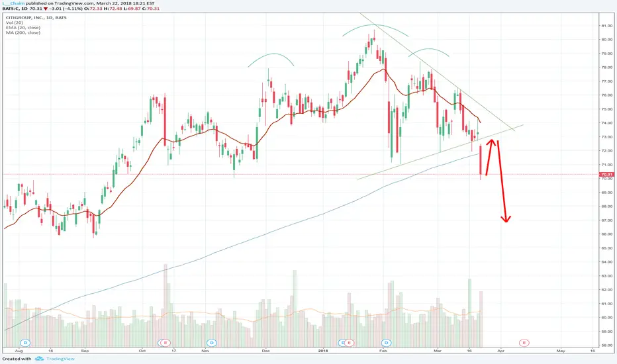This screenshot has width=617, height=364.
Task: Click the 78.00 price axis label
Action: (x=606, y=68)
